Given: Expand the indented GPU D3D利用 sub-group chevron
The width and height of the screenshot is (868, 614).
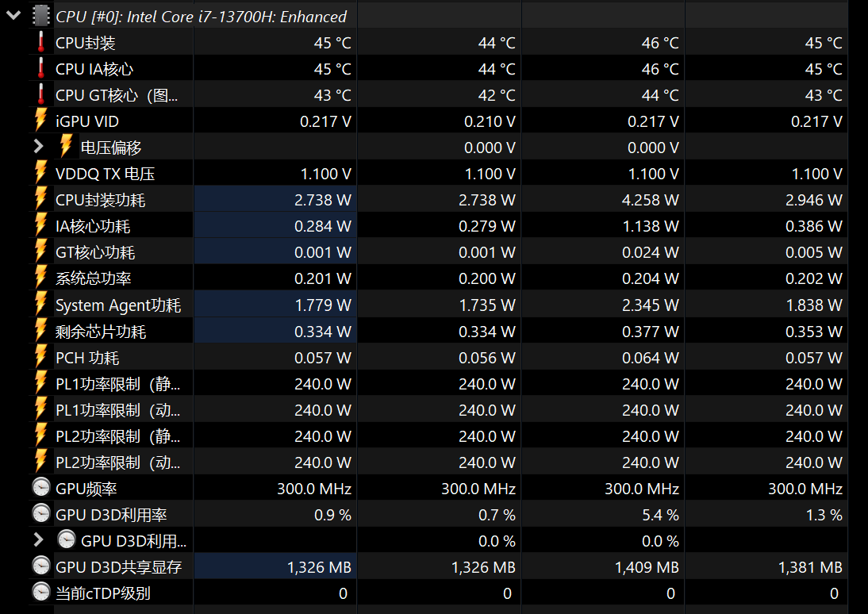Looking at the screenshot, I should coord(38,540).
